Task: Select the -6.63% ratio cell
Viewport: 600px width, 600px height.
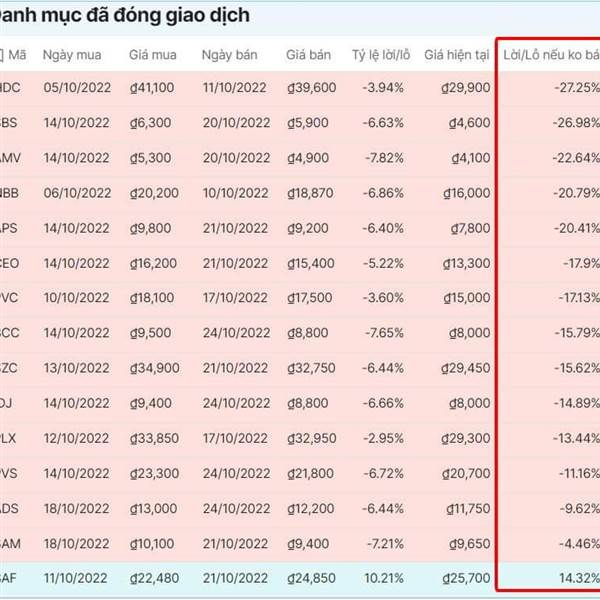Action: point(383,123)
